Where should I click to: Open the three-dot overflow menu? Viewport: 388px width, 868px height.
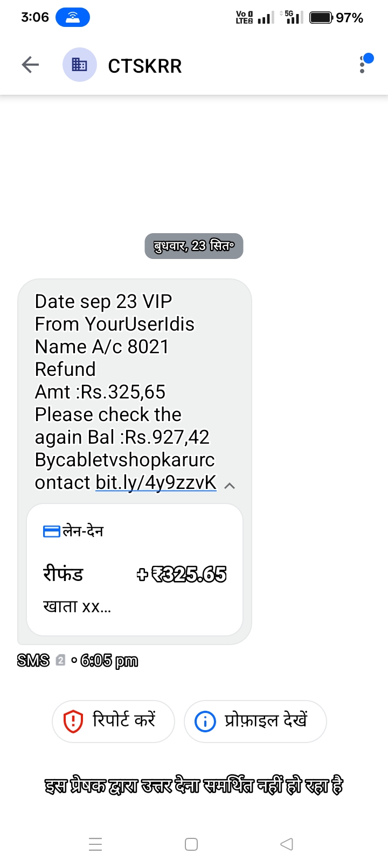(363, 65)
